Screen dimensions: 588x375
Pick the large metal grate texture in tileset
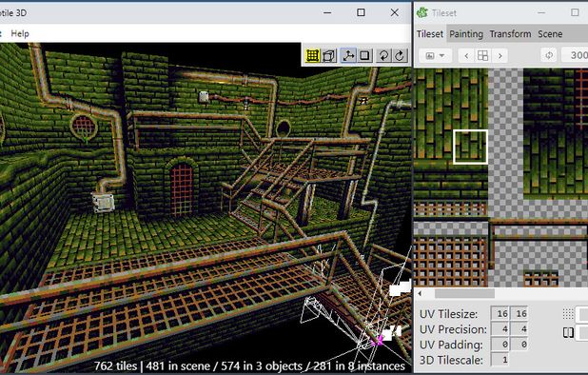450,262
